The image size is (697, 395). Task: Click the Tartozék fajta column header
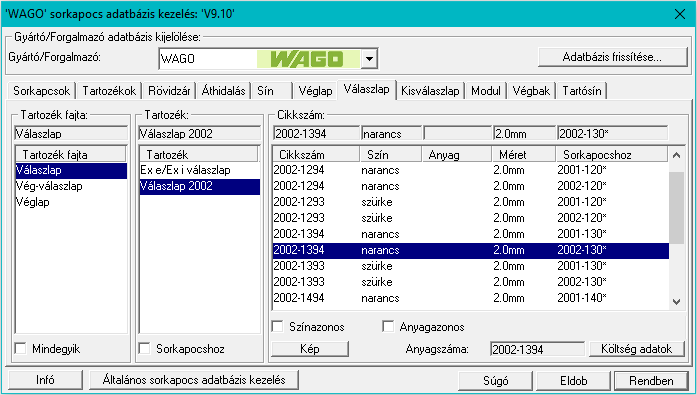[x=71, y=155]
